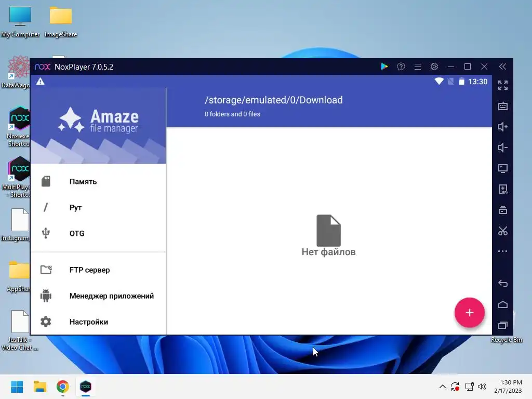The width and height of the screenshot is (532, 399).
Task: Click the Android back button
Action: click(x=502, y=283)
